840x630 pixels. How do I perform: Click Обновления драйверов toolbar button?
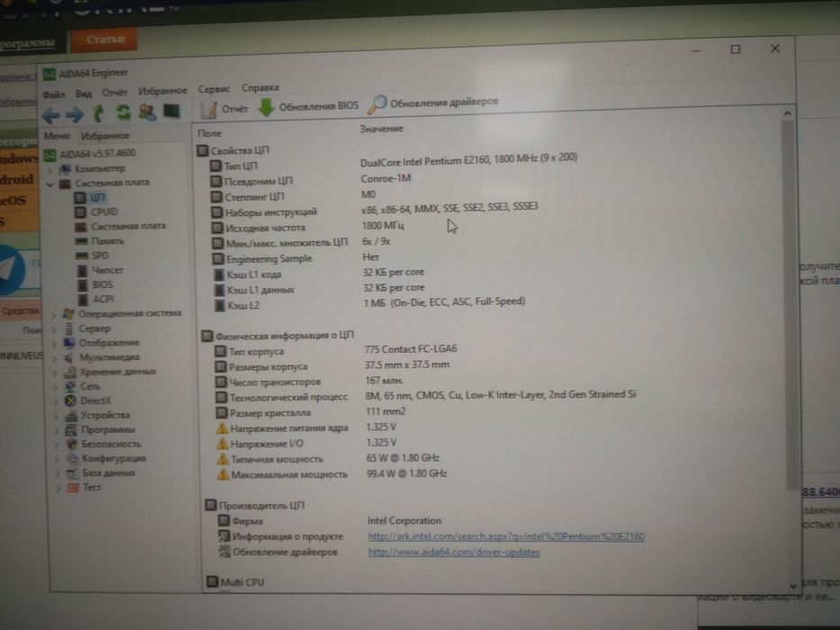pos(433,103)
